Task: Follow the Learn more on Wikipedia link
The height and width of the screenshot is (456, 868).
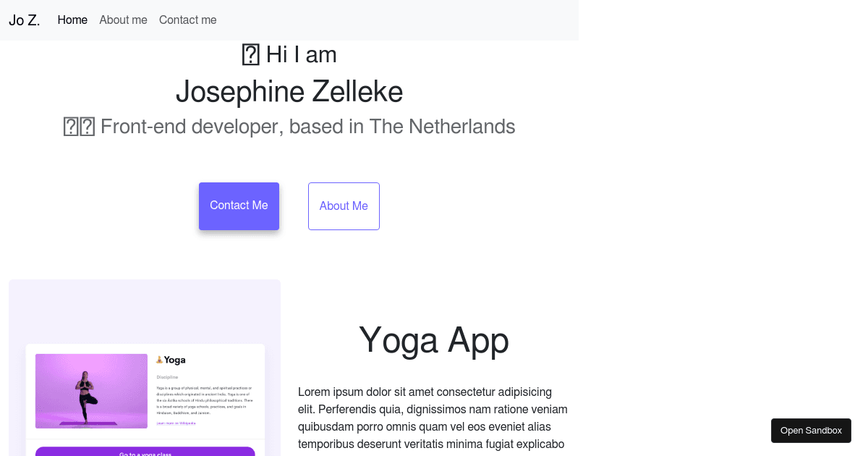Action: pyautogui.click(x=176, y=423)
